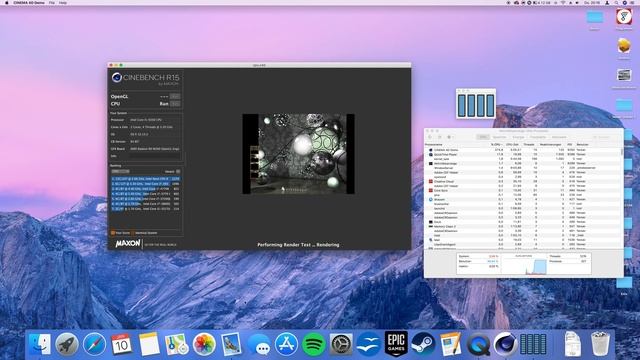This screenshot has height=360, width=640.
Task: Open Photos app in Dock
Action: click(x=204, y=344)
